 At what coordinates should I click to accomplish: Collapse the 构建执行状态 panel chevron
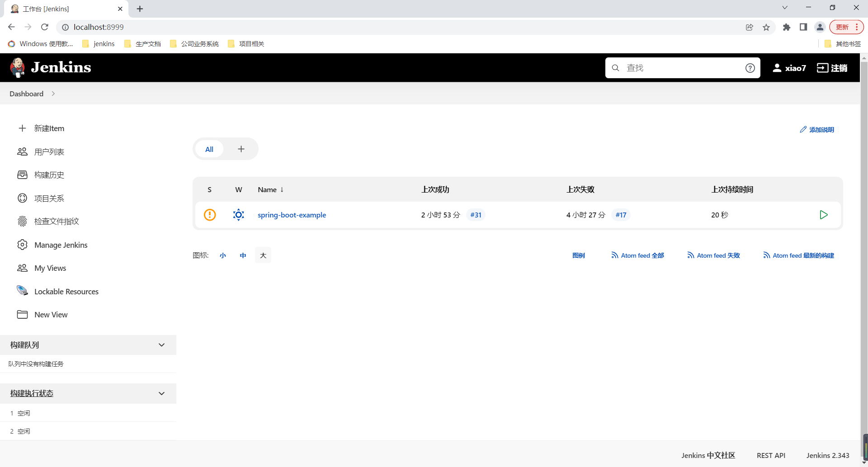162,393
